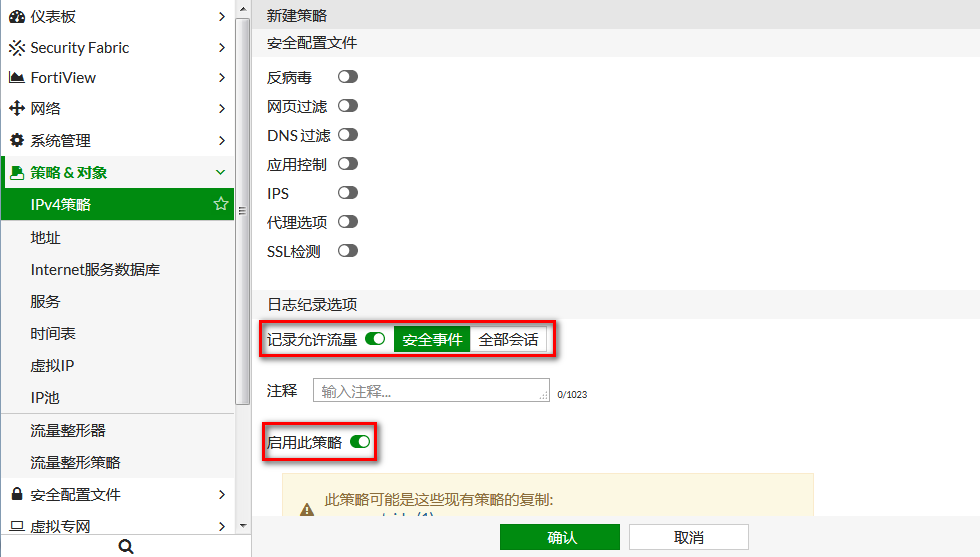This screenshot has height=557, width=980.
Task: Collapse the 策略 & 对象 section
Action: tap(221, 172)
